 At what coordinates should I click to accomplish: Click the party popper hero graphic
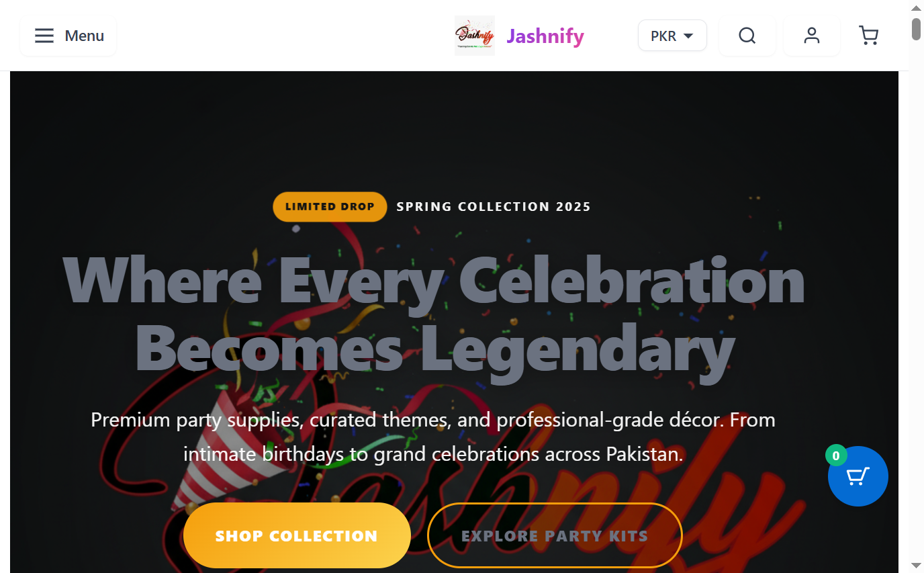(215, 443)
